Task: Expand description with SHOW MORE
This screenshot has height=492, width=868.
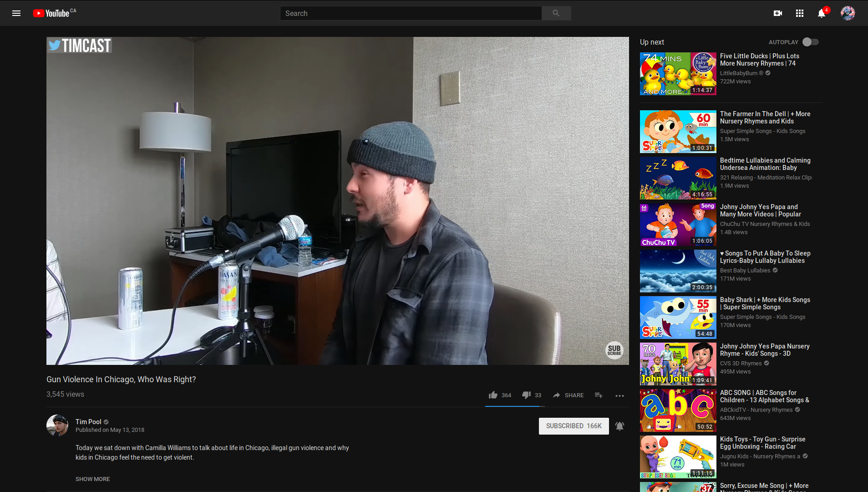Action: 92,479
